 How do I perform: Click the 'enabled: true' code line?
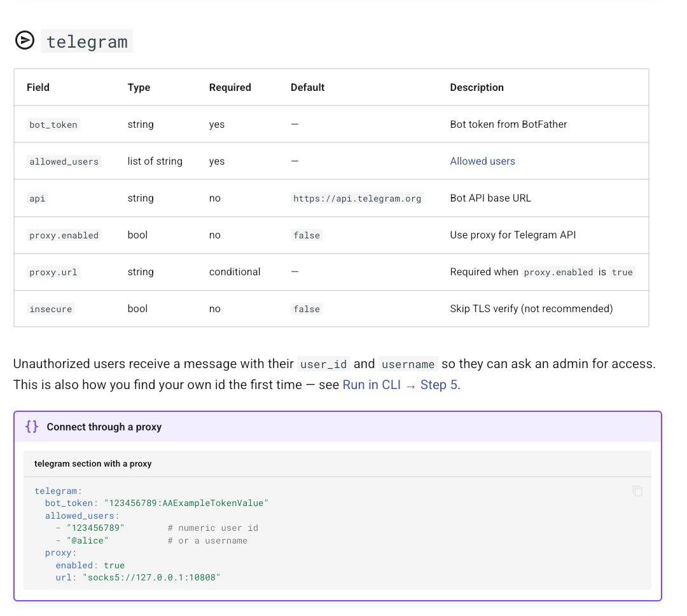90,565
